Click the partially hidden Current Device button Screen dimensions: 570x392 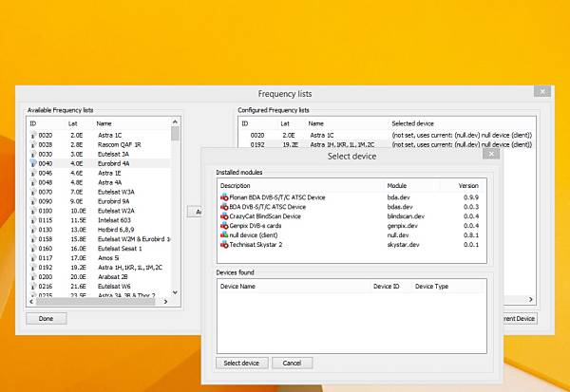click(520, 319)
